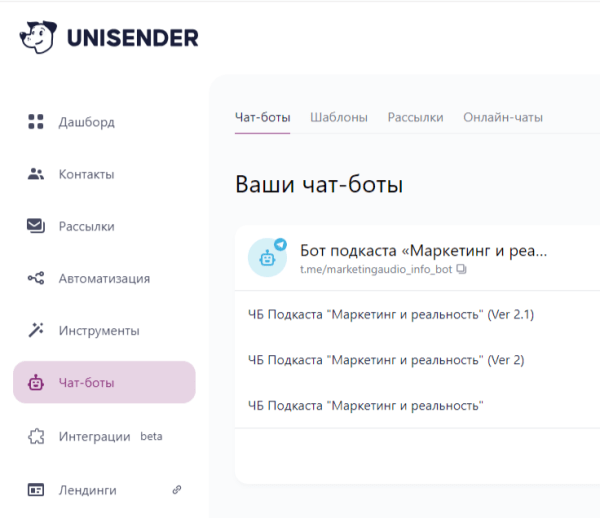This screenshot has height=518, width=600.
Task: Switch to the Шаблоны tab
Action: pos(339,117)
